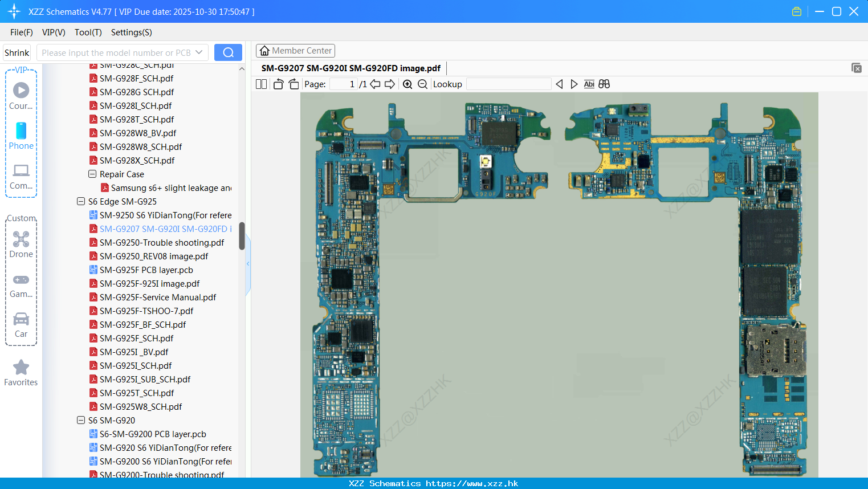
Task: Open SM-G9250-Trouble shooting.pdf
Action: [162, 242]
